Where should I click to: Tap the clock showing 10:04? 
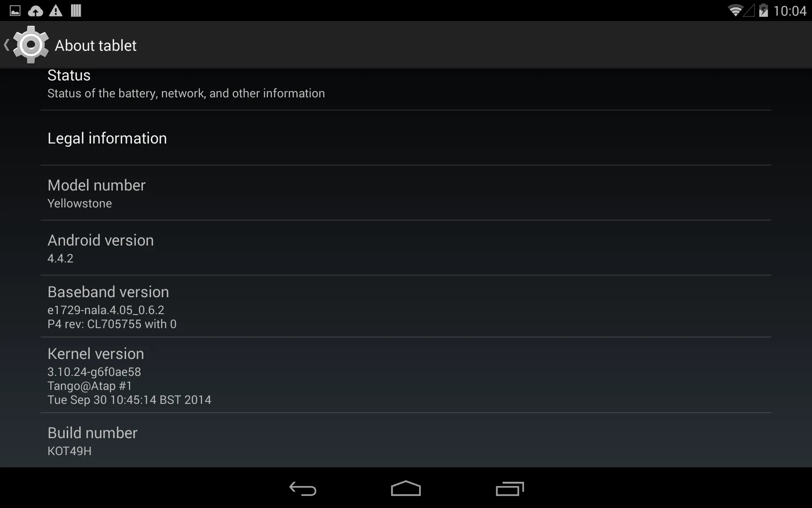click(790, 11)
